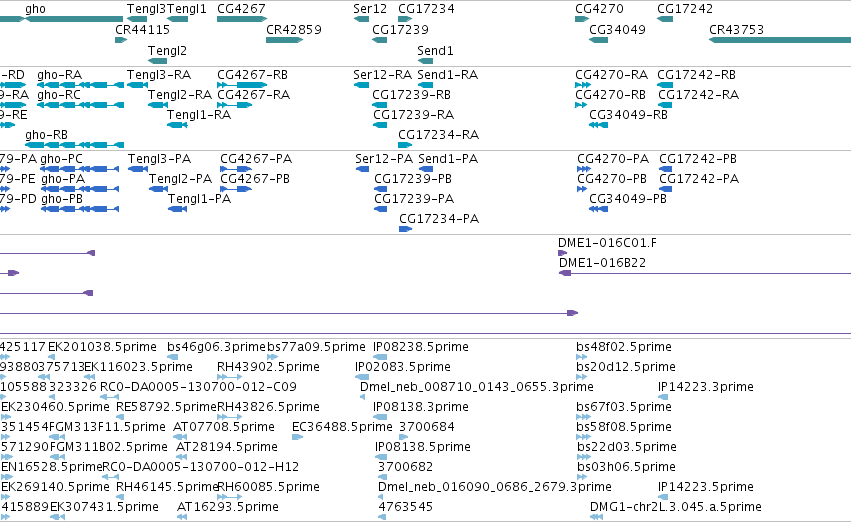The width and height of the screenshot is (851, 522).
Task: Click transcript Tengl1-RA
Action: click(199, 115)
